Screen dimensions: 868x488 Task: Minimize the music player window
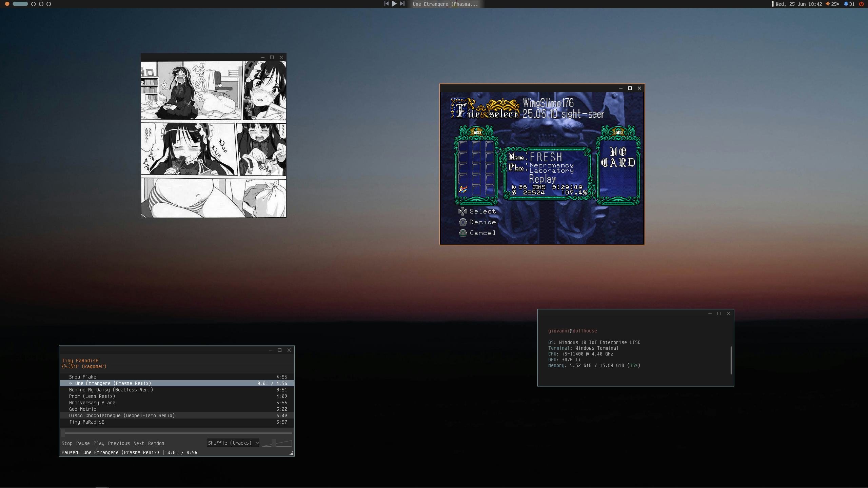click(x=271, y=350)
